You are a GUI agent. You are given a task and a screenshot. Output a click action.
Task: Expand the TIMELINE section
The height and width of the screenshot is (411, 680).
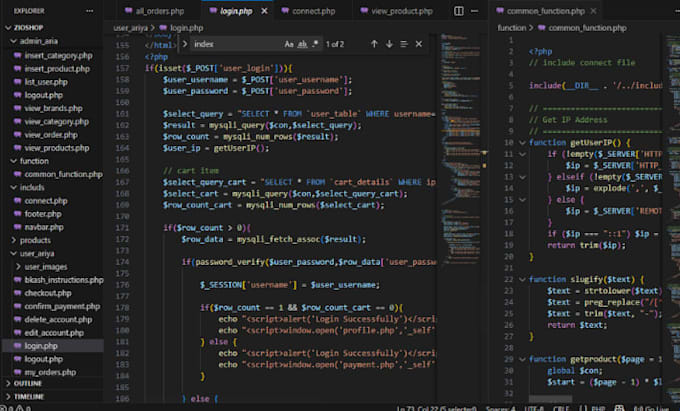(x=8, y=397)
